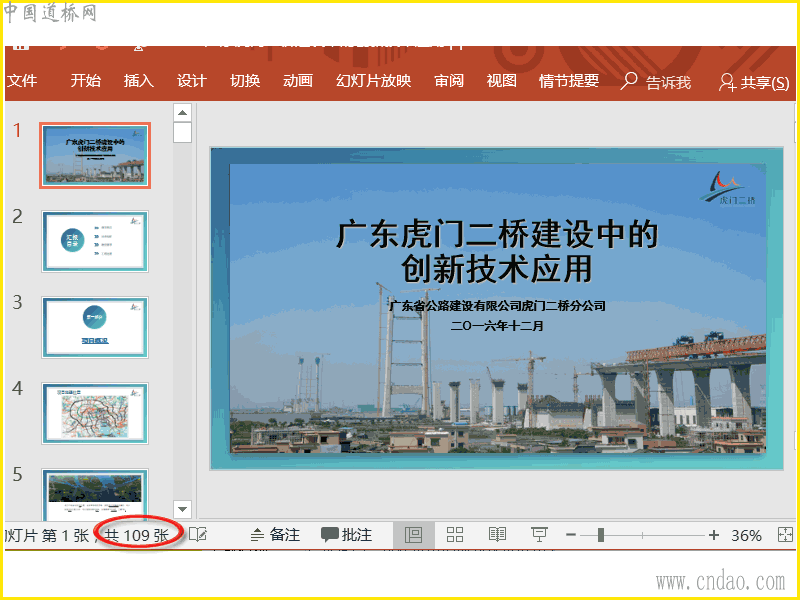Click the slide count 共 109 张

(x=137, y=535)
